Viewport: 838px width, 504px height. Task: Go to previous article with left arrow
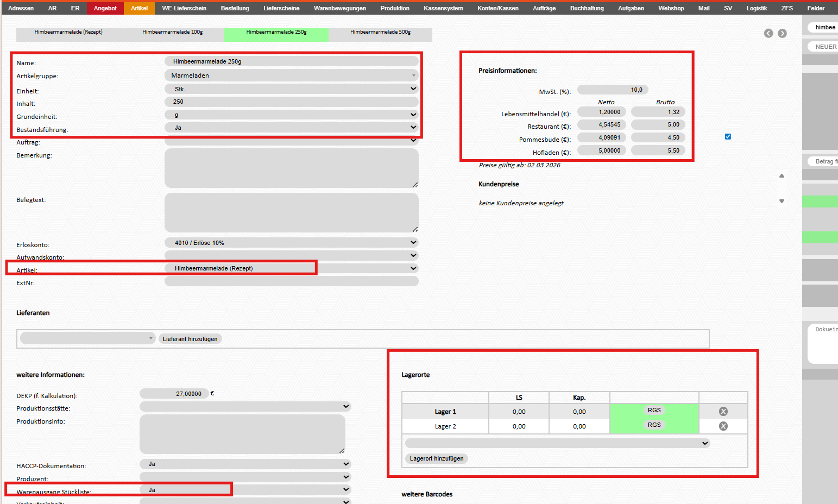[x=768, y=33]
